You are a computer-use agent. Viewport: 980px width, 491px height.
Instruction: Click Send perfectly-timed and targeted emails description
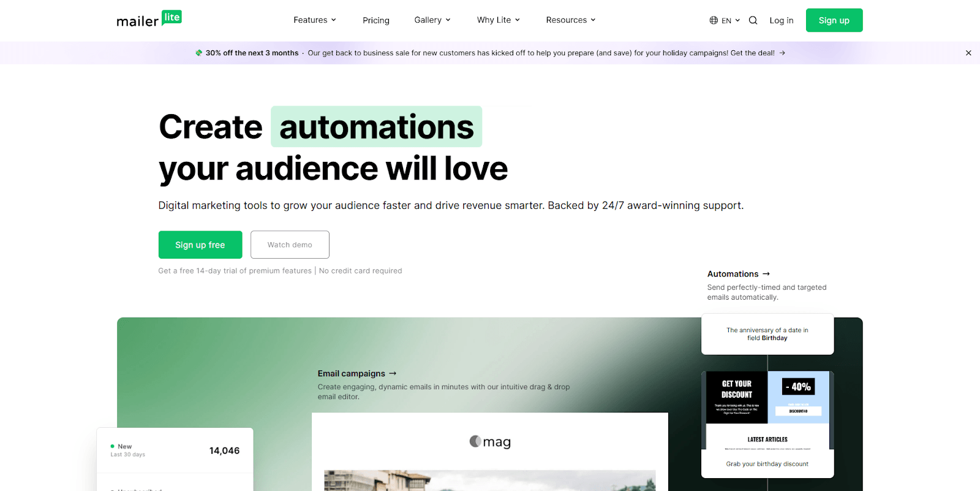[767, 292]
